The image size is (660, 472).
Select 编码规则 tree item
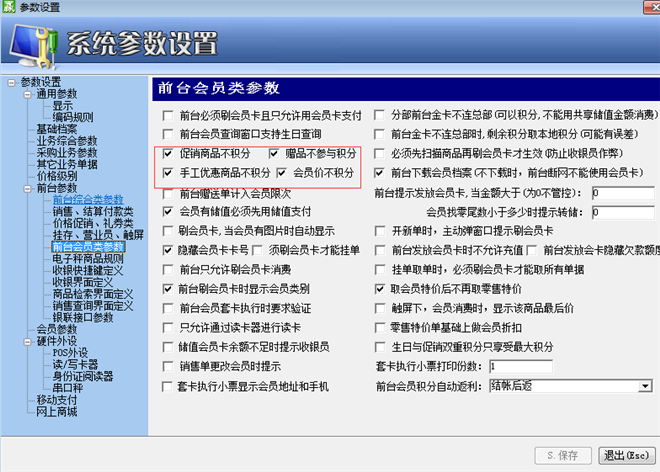tap(73, 117)
